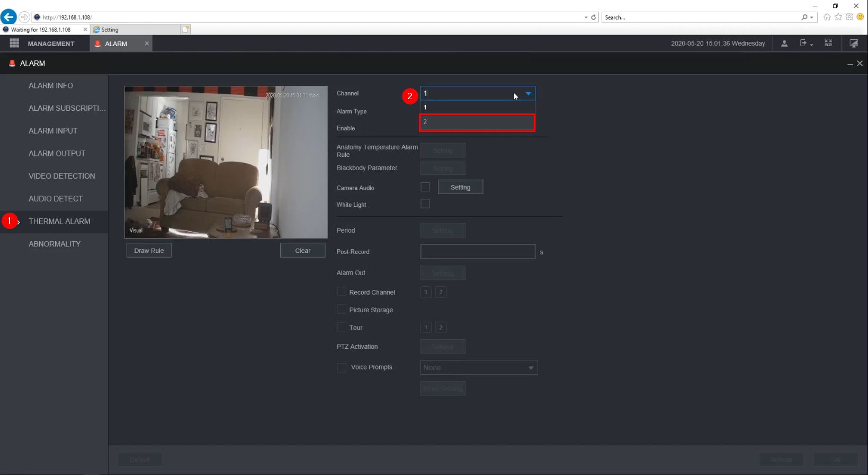Click the Post-Record input field
Viewport: 868px width, 475px height.
tap(477, 252)
